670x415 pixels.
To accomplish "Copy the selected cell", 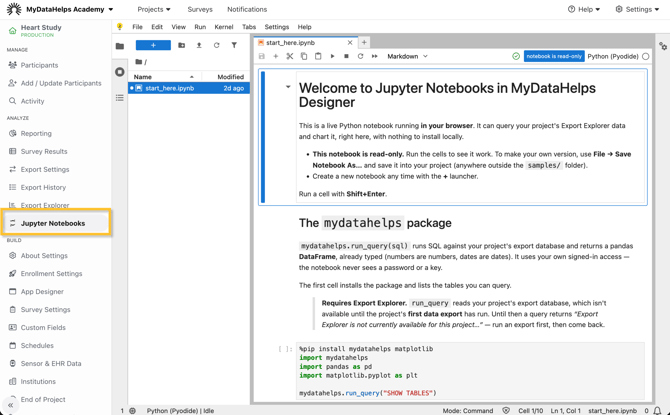I will (x=304, y=56).
